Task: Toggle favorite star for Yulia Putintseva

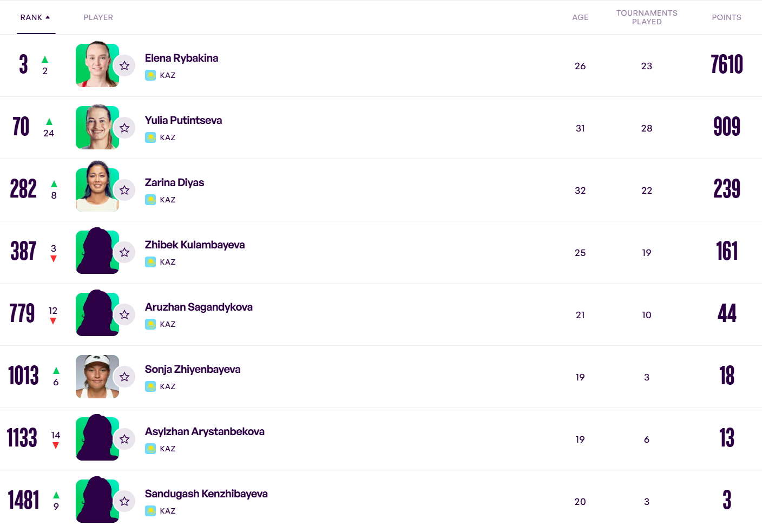Action: pyautogui.click(x=124, y=128)
